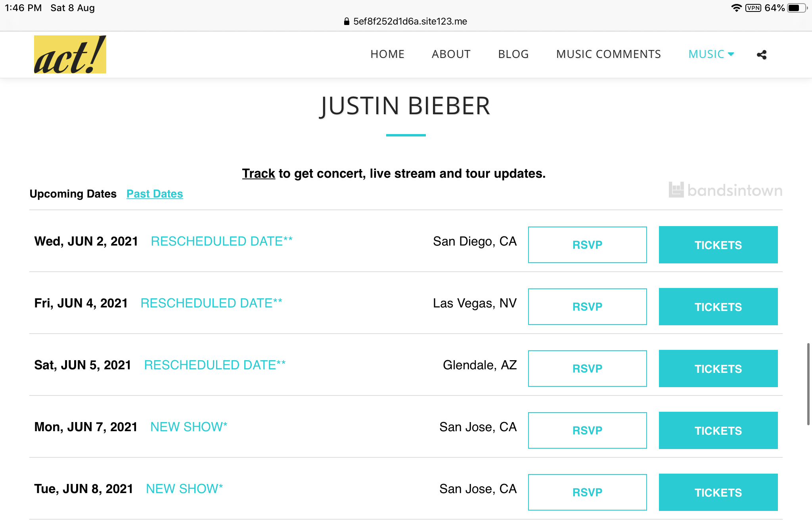Tap the padlock icon beside URL
Image resolution: width=812 pixels, height=526 pixels.
[347, 21]
